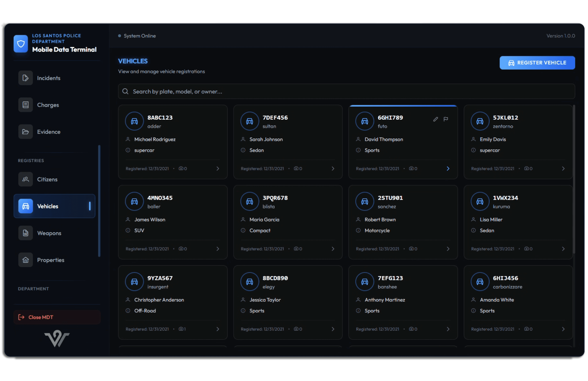Screen dimensions: 588x381
Task: Open 1VWX234 details via its chevron
Action: 563,249
